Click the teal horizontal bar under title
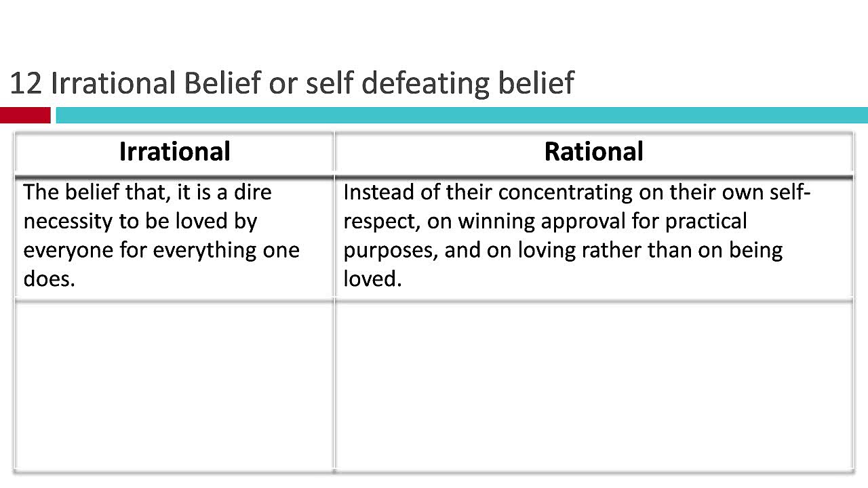Viewport: 868px width, 488px height. pos(461,115)
